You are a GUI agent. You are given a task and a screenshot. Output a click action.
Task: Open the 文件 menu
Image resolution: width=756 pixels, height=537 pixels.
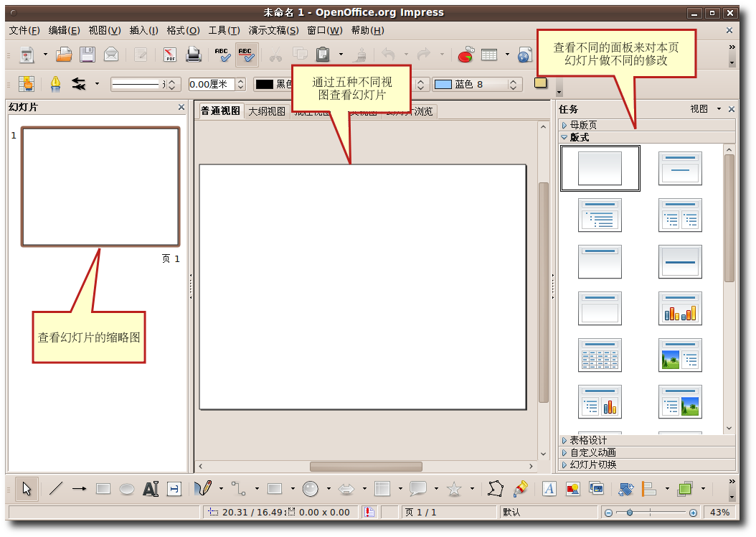[x=24, y=30]
